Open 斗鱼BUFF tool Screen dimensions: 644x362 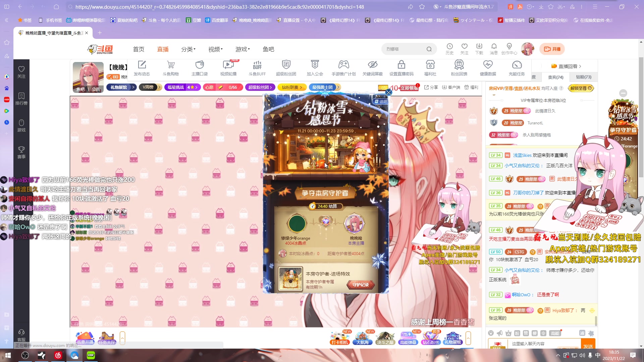click(257, 68)
